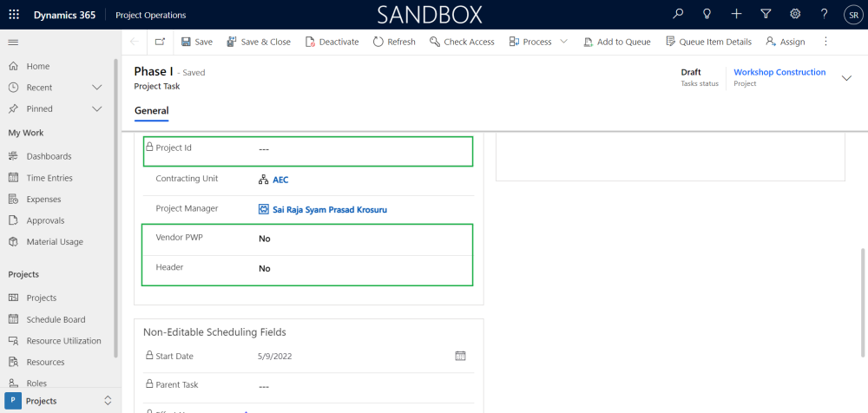Toggle the Header value No

click(x=265, y=268)
